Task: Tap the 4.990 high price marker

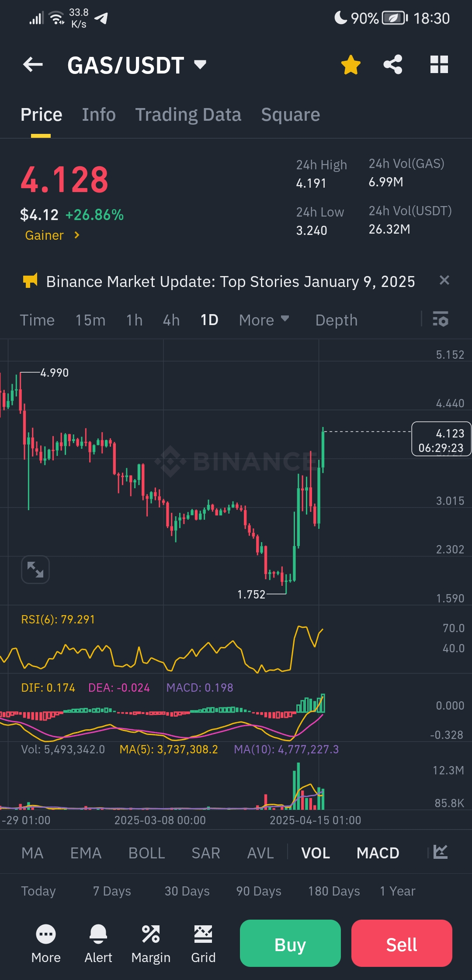Action: [54, 373]
